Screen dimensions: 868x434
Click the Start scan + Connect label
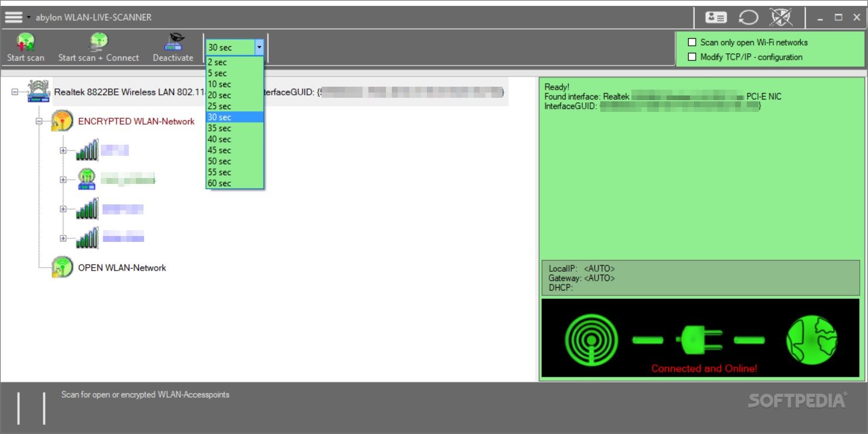click(x=98, y=57)
